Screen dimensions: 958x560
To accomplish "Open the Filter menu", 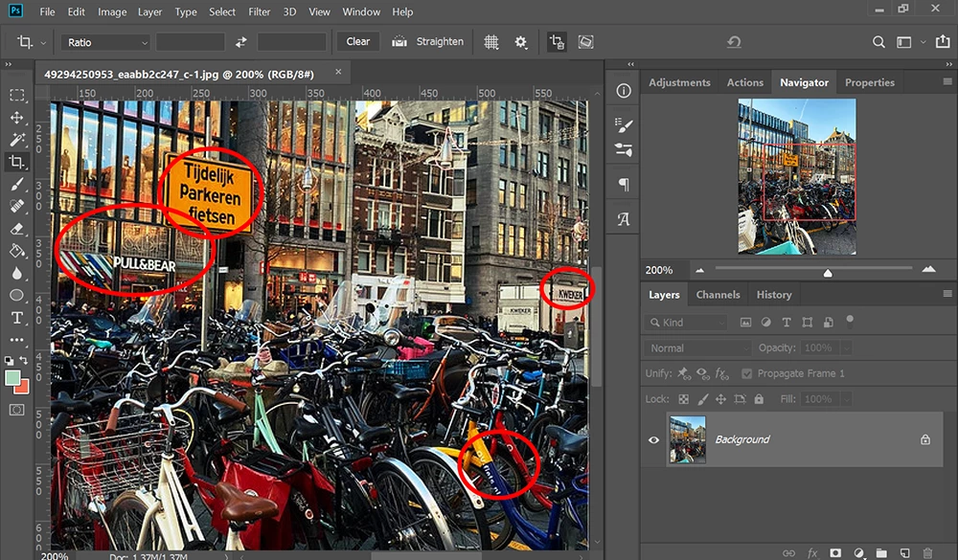I will [259, 12].
